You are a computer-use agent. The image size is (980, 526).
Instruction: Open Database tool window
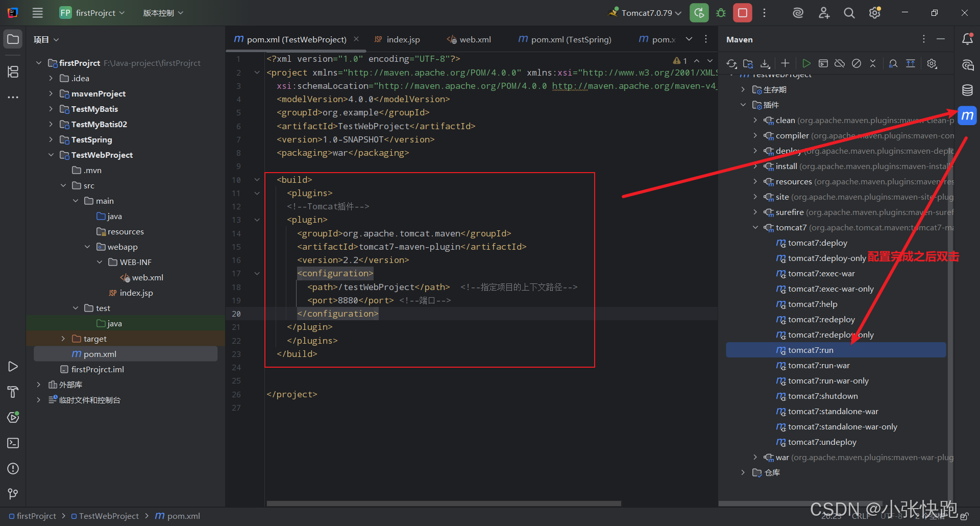click(x=967, y=90)
